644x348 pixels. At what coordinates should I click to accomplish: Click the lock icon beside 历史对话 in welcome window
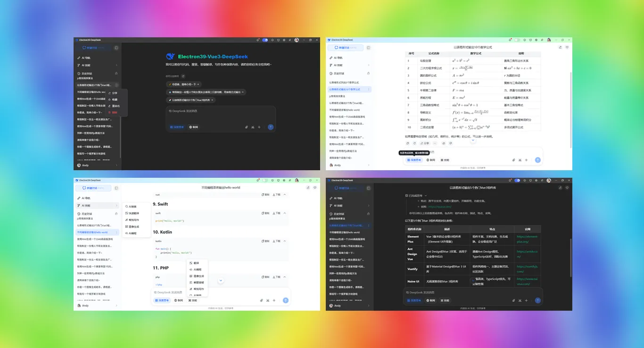point(116,74)
